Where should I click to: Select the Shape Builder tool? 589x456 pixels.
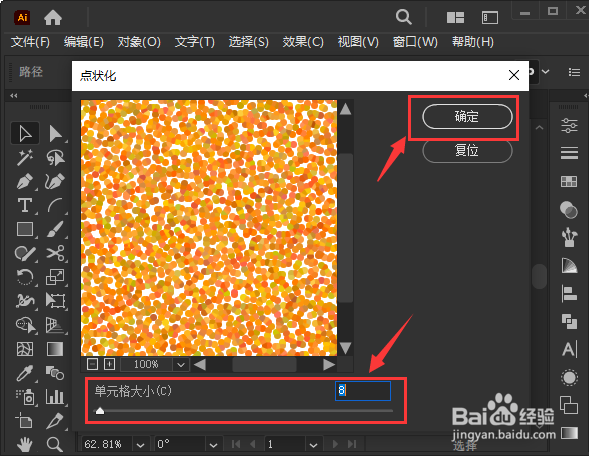[x=25, y=325]
